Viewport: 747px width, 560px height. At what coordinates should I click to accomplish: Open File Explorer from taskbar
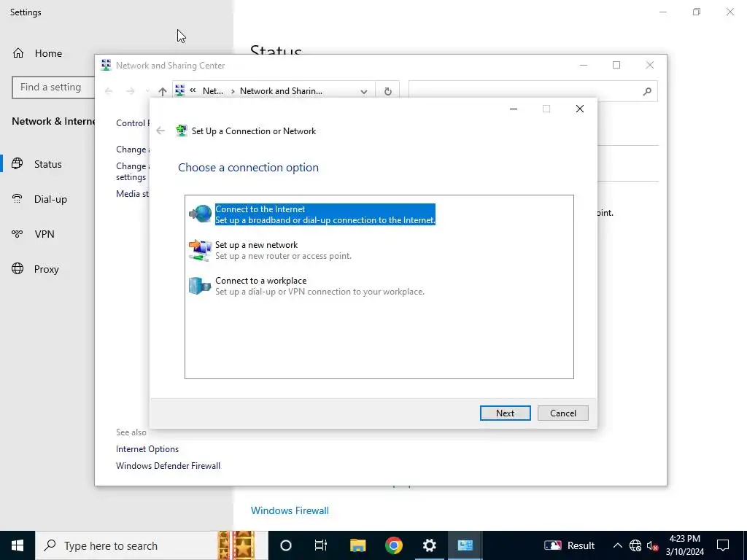pyautogui.click(x=357, y=545)
